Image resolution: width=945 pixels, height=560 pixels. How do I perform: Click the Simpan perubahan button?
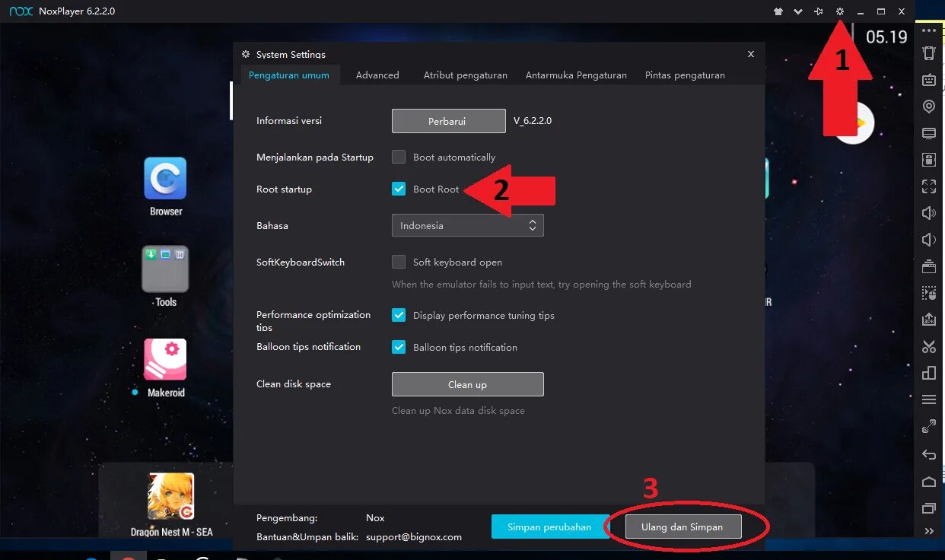pyautogui.click(x=549, y=527)
